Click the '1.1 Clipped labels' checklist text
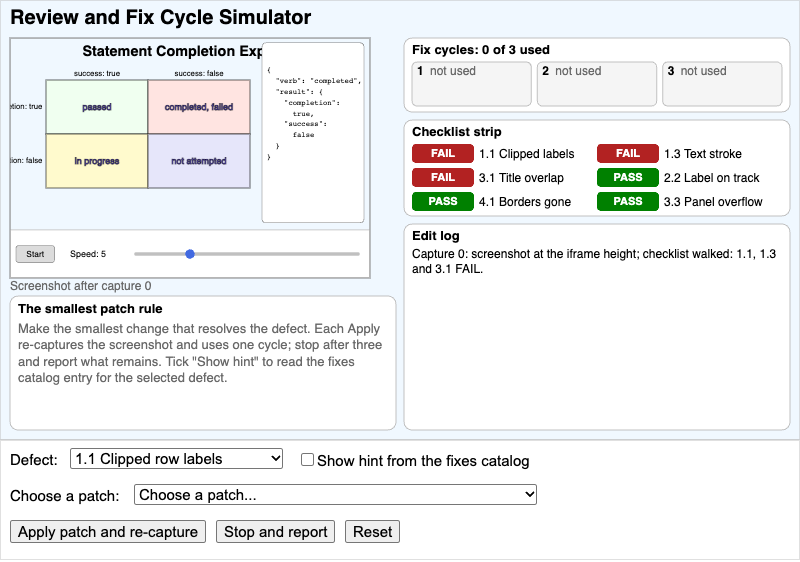The image size is (800, 562). point(527,154)
